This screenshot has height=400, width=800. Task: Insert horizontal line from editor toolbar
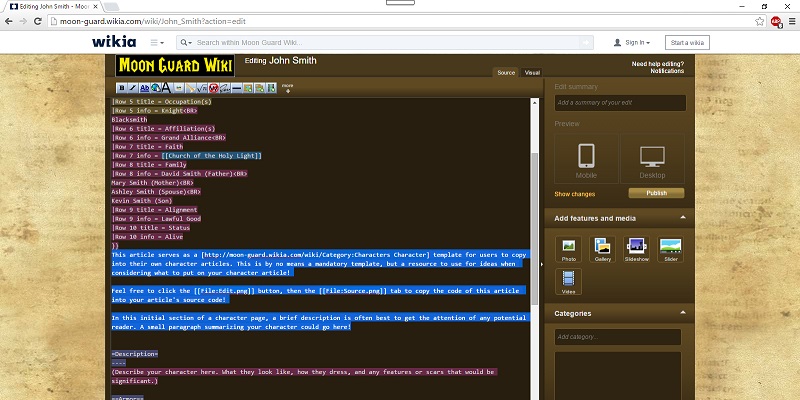click(237, 88)
